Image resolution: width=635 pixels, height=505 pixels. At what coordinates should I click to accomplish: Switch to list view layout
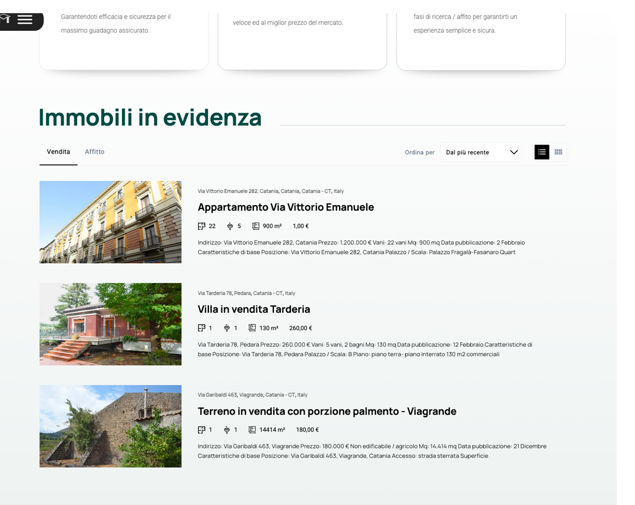click(542, 152)
